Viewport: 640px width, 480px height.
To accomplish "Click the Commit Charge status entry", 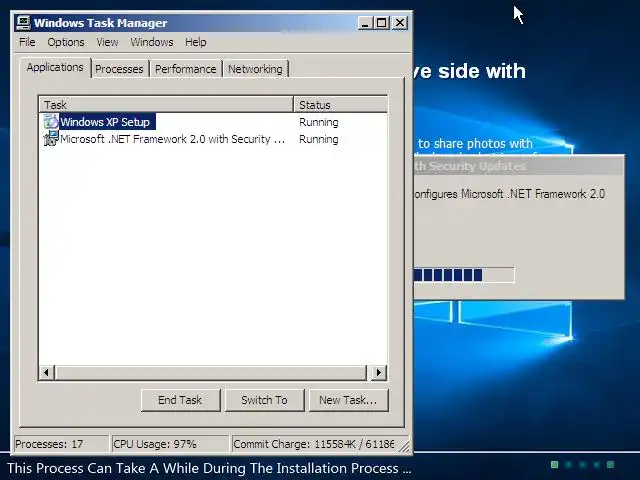I will pos(315,444).
